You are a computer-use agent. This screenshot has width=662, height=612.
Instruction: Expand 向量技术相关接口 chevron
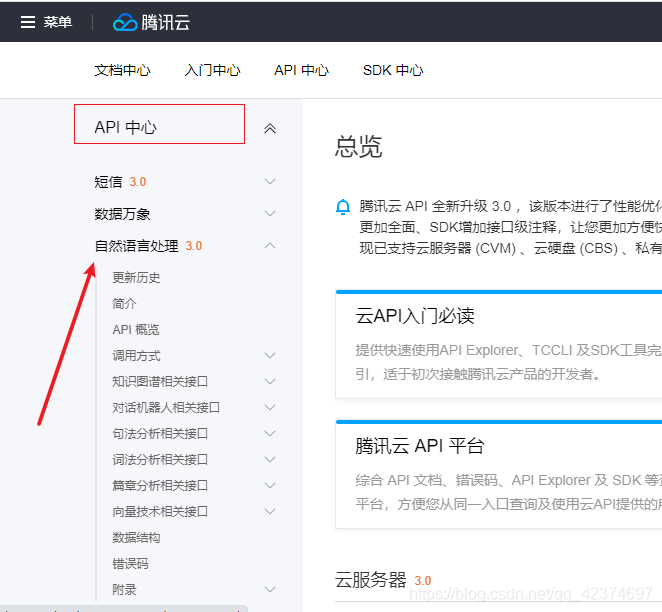coord(270,512)
